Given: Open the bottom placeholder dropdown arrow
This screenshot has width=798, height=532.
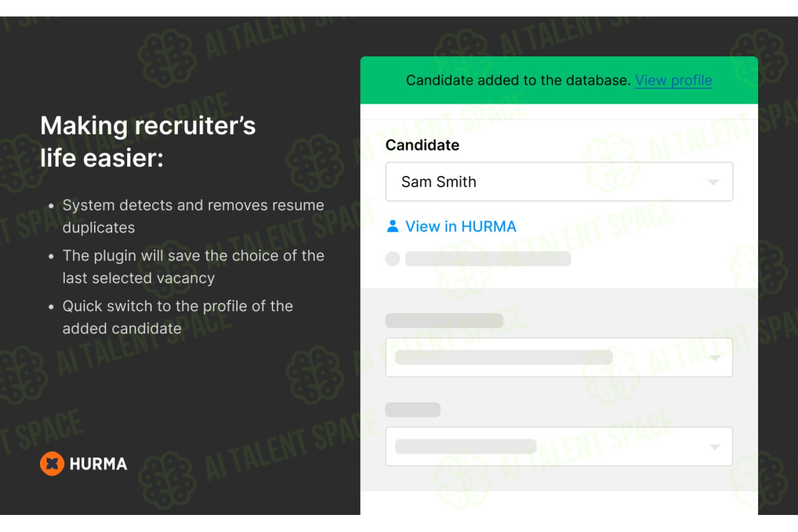Looking at the screenshot, I should tap(715, 447).
